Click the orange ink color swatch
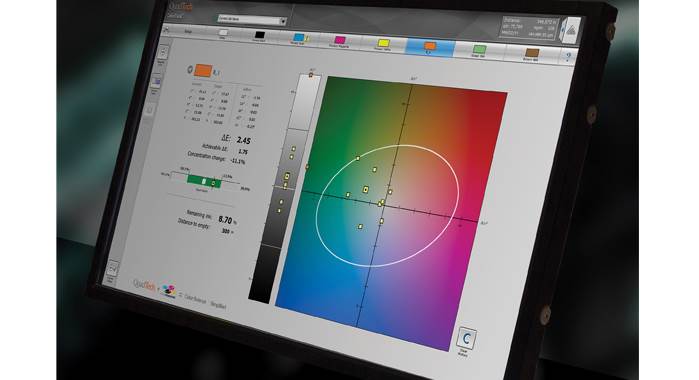This screenshot has height=380, width=699. [203, 70]
